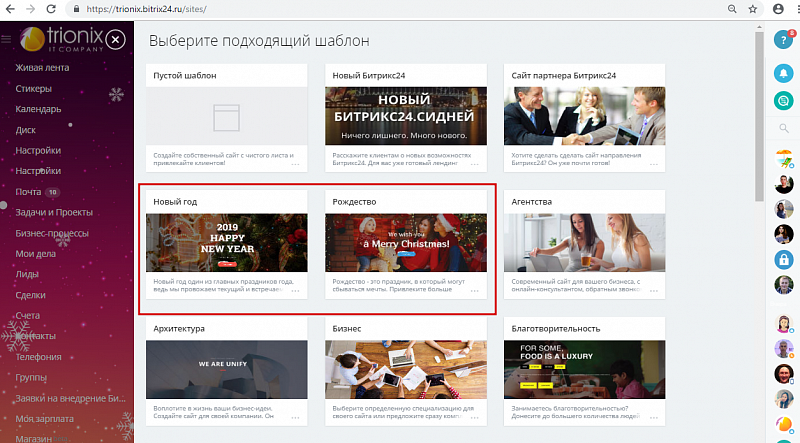
Task: Click the mail unread counter badge 10
Action: click(x=53, y=192)
